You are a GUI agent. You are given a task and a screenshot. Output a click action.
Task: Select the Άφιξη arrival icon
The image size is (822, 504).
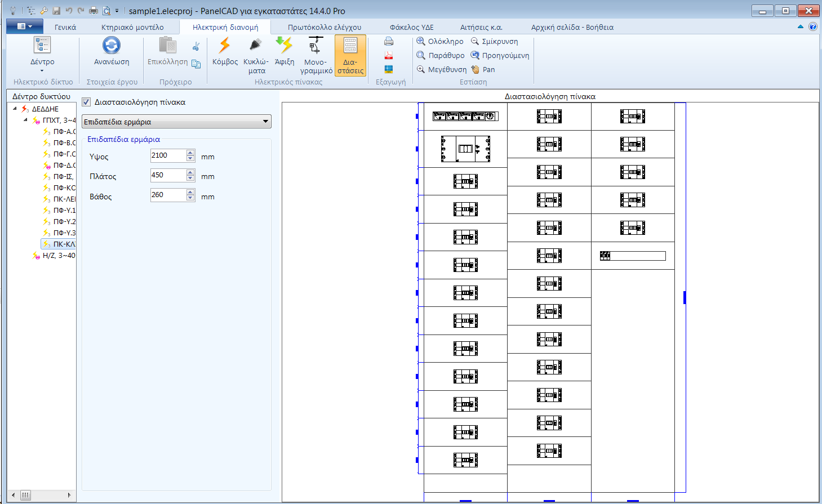(285, 46)
